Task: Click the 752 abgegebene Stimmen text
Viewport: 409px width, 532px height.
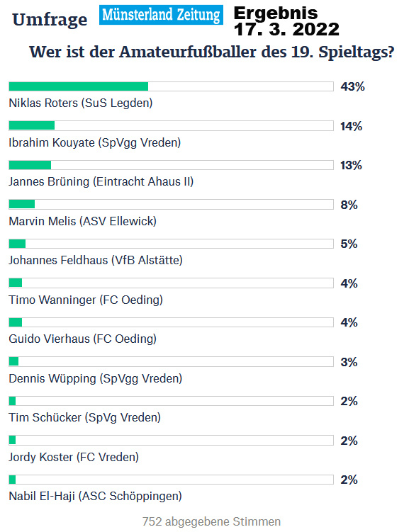Action: point(211,521)
